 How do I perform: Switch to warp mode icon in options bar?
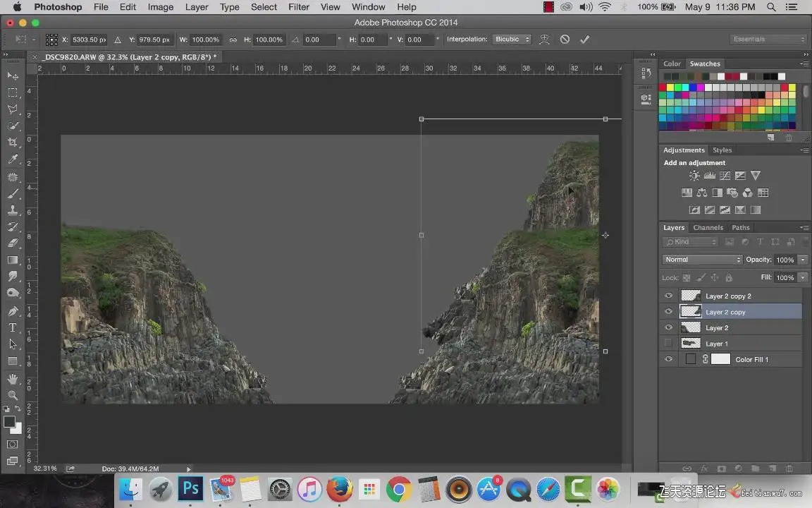coord(544,40)
